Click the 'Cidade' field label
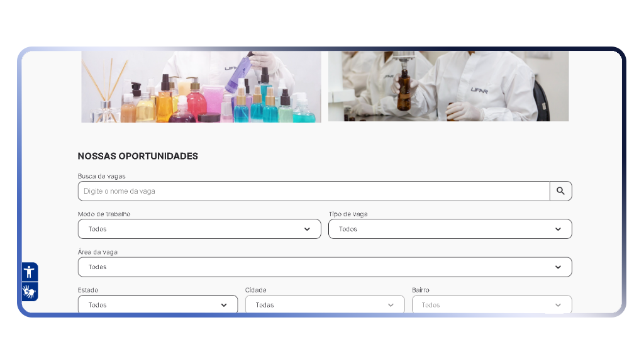 tap(257, 290)
